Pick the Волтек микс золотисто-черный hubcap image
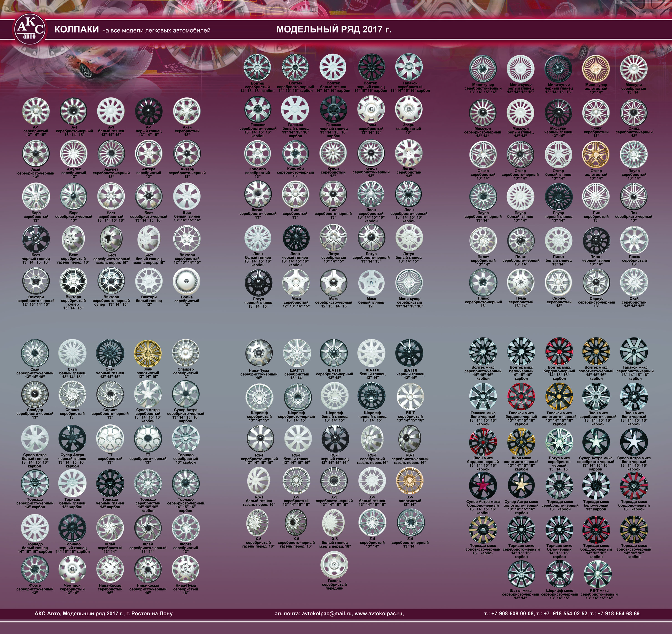The width and height of the screenshot is (672, 634). click(x=596, y=351)
